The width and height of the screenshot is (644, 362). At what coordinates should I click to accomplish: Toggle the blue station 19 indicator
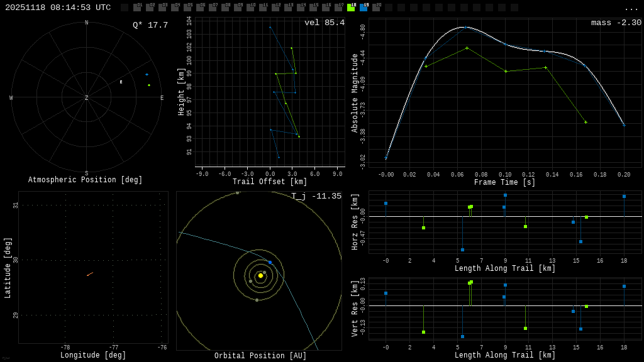364,8
